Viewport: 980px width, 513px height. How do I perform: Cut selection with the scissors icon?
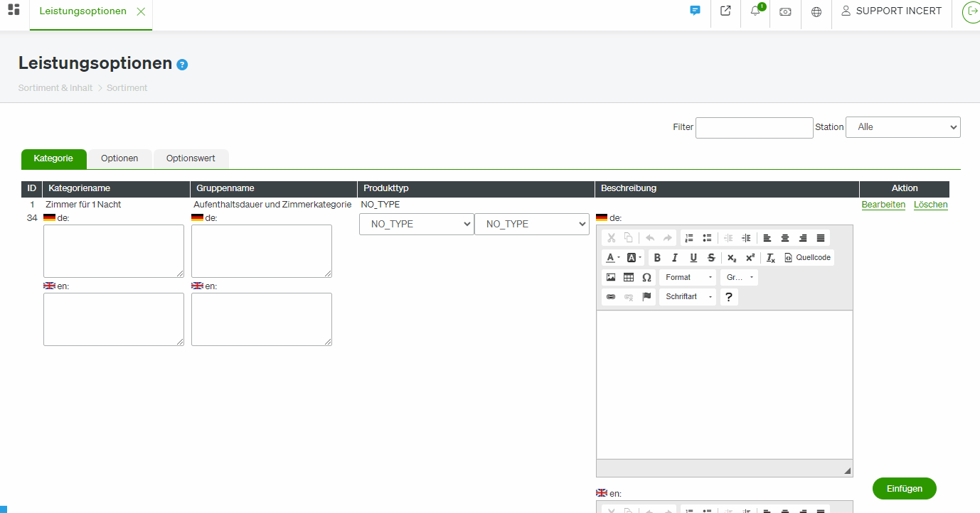pos(611,238)
